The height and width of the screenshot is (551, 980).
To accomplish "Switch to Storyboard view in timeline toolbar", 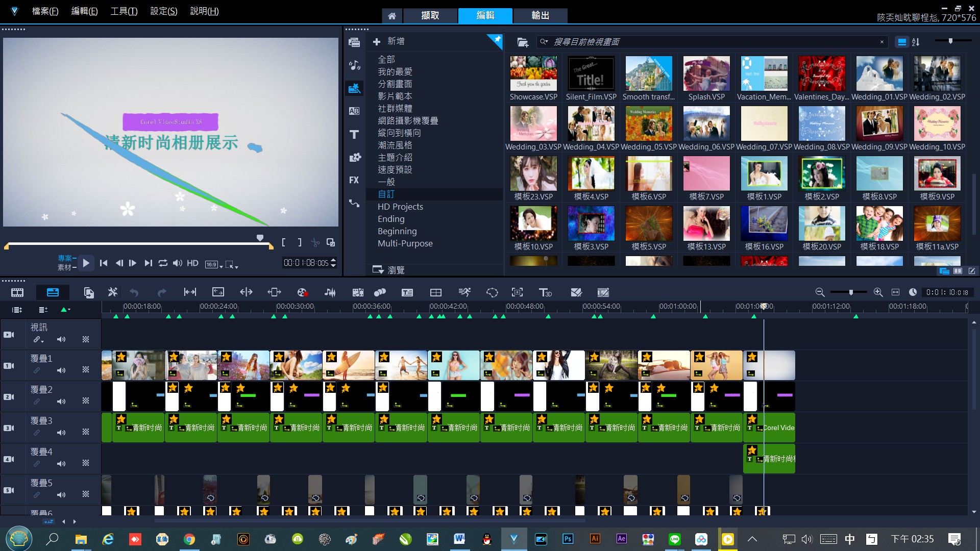I will tap(17, 292).
